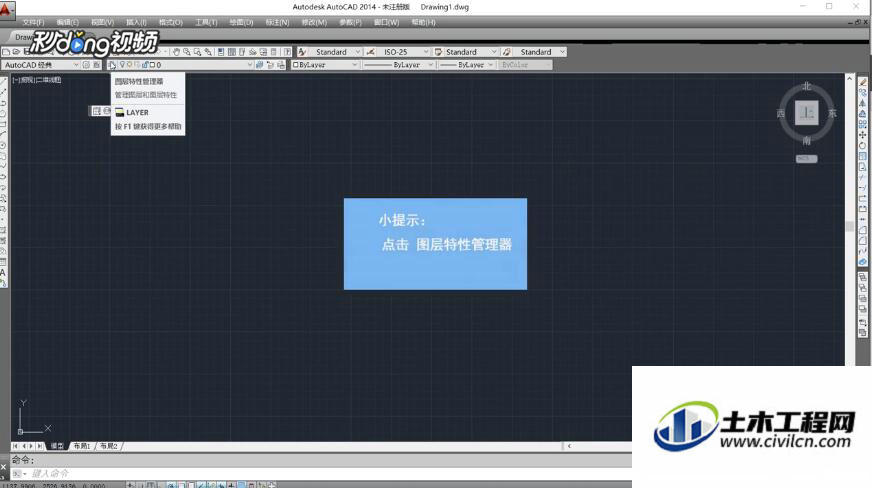Screen dimensions: 872x488
Task: Open the 修改(M) menu
Action: pyautogui.click(x=314, y=22)
